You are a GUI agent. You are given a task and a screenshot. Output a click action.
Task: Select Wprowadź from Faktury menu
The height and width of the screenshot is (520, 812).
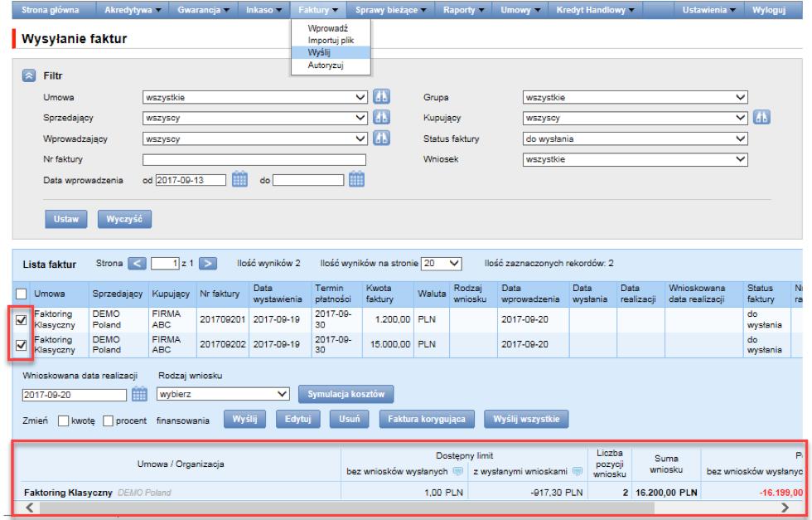pos(328,28)
